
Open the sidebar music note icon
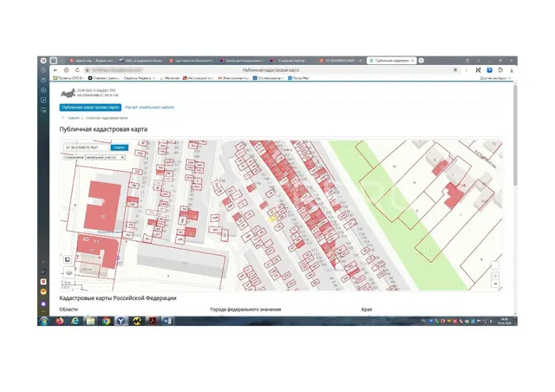pos(43,101)
